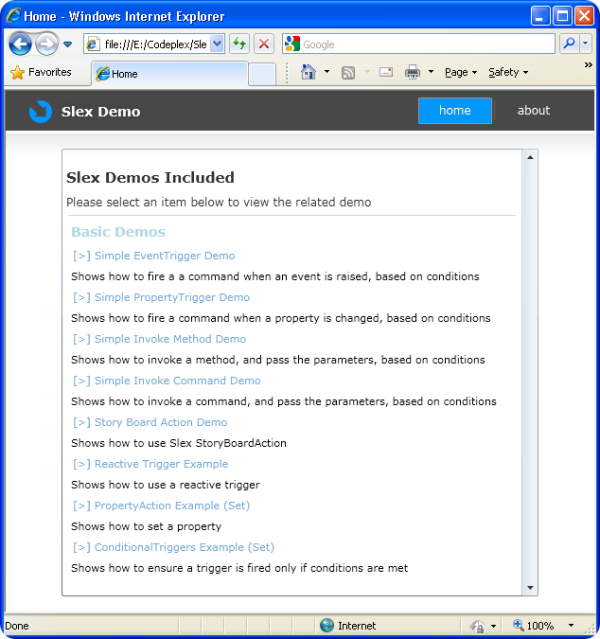The width and height of the screenshot is (600, 639).
Task: Click the Read Mail envelope icon
Action: 386,72
